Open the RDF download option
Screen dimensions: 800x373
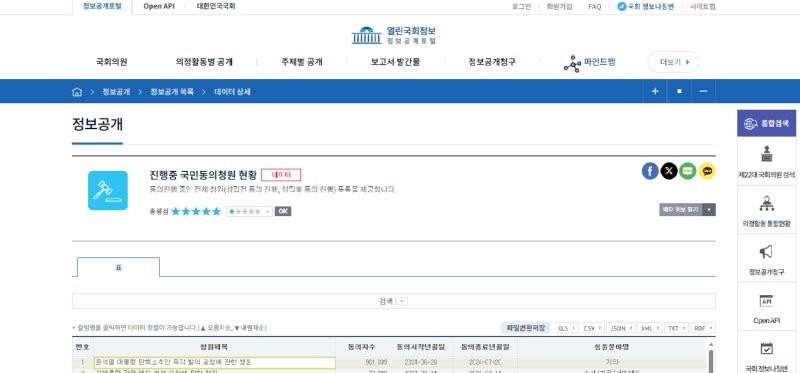tap(703, 328)
